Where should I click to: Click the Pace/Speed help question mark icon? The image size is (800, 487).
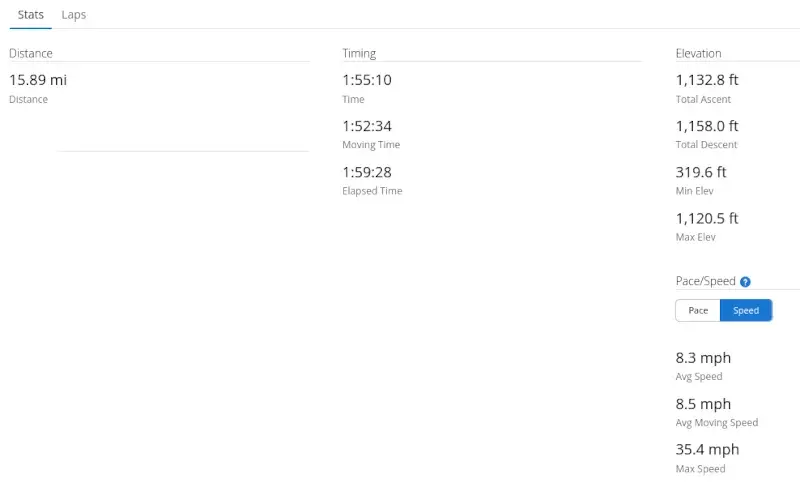pyautogui.click(x=745, y=281)
